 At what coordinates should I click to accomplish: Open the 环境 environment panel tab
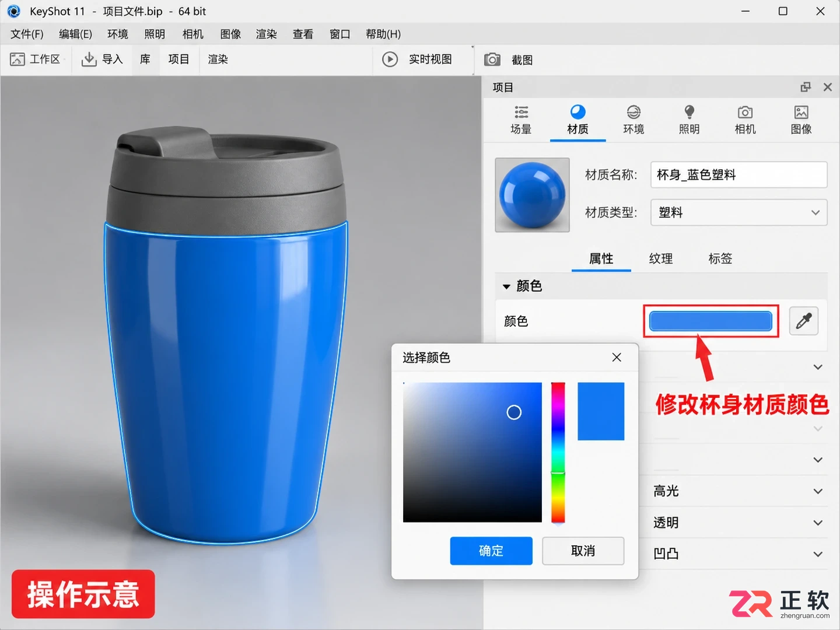click(633, 120)
